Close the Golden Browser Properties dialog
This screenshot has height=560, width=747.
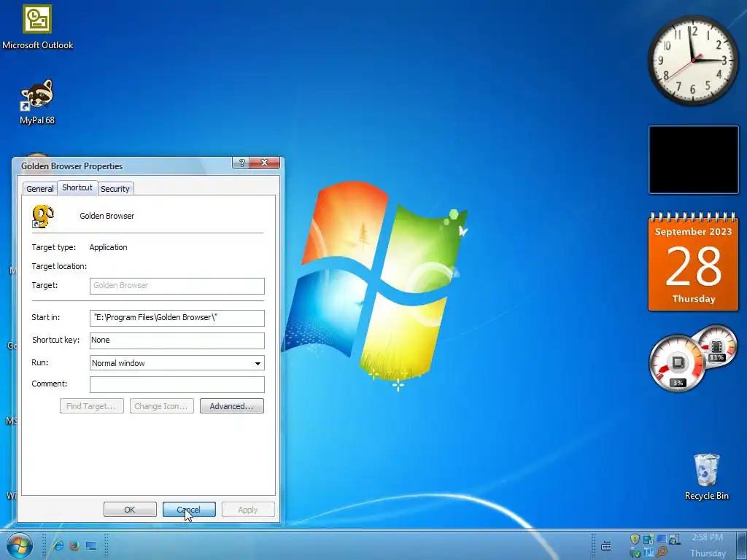[264, 163]
